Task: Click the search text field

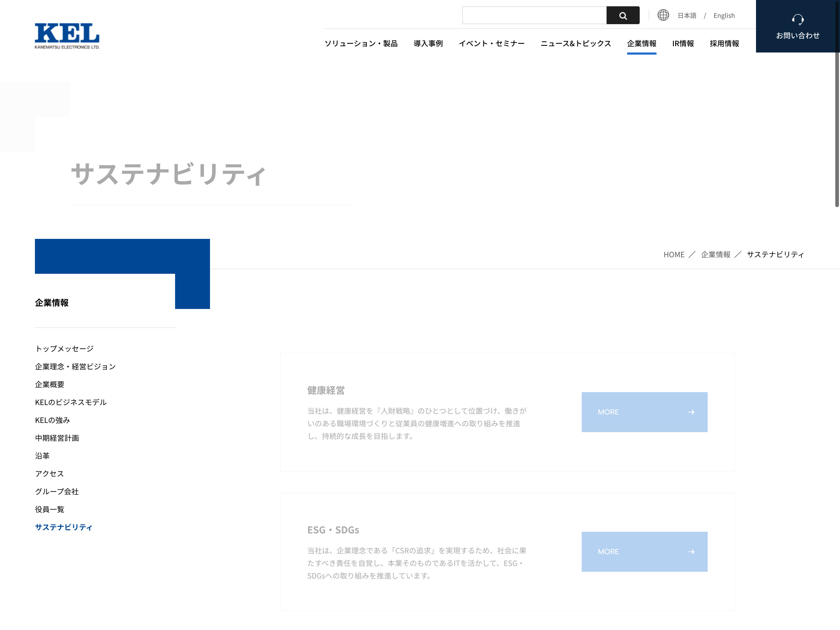Action: pyautogui.click(x=534, y=15)
